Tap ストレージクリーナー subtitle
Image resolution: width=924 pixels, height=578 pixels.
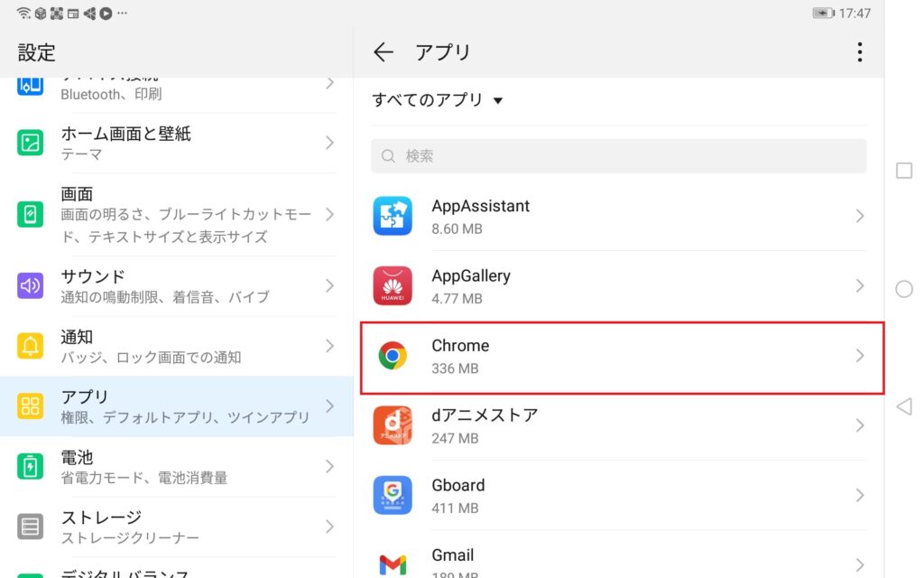[130, 538]
